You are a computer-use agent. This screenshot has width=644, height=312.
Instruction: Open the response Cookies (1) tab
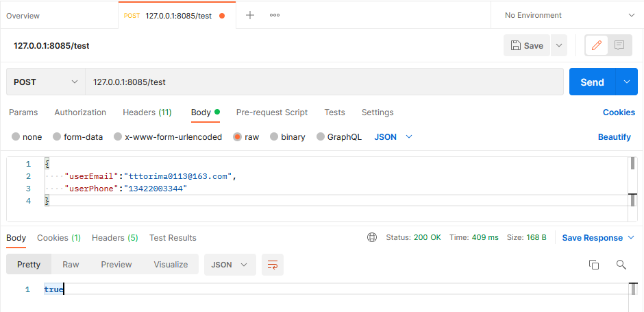[59, 237]
